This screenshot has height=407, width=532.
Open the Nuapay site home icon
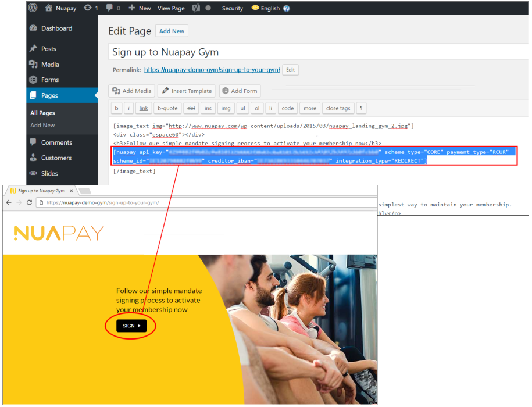pyautogui.click(x=48, y=8)
